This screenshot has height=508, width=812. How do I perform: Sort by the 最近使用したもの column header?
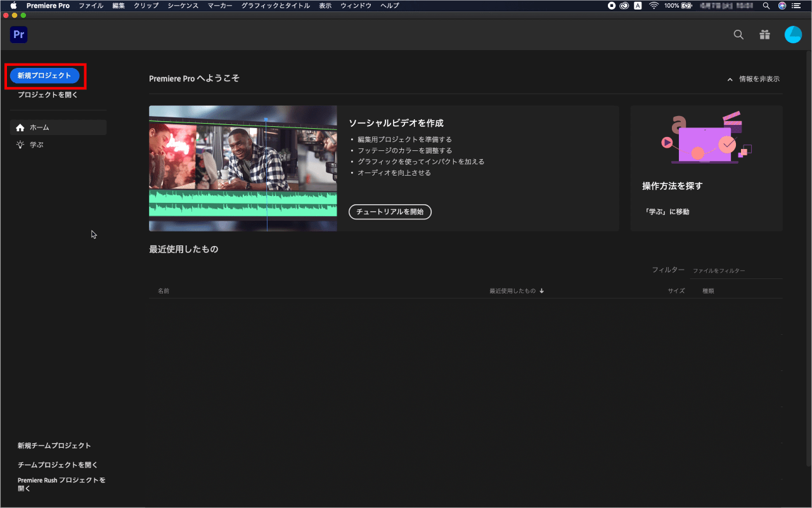point(517,291)
